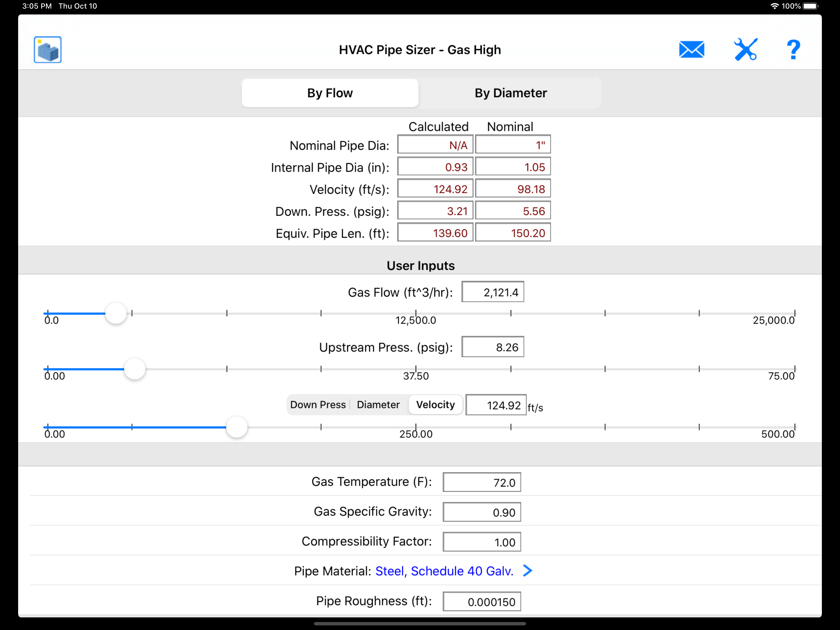Tap the email envelope icon
This screenshot has width=840, height=630.
(691, 50)
